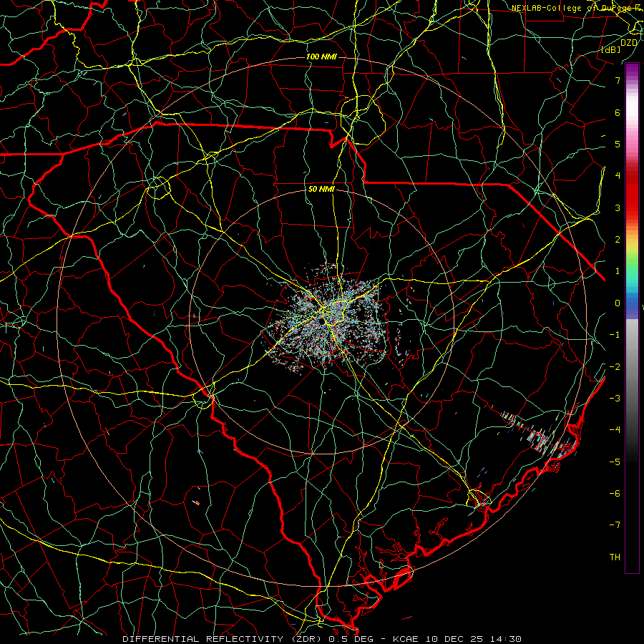Click the -2 tick label on color scale

click(x=615, y=366)
